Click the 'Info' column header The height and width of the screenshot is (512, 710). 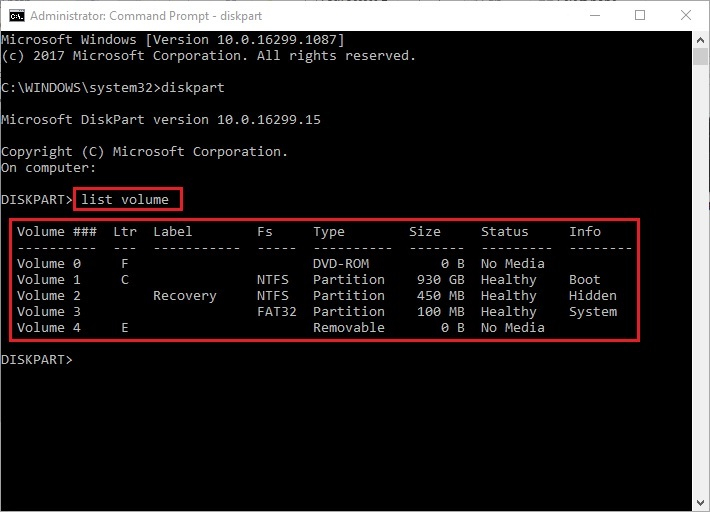(585, 232)
